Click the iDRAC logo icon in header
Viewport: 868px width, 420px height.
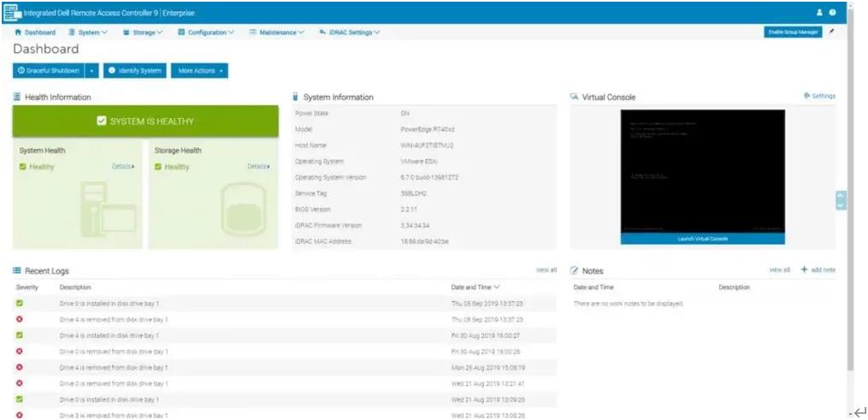click(x=12, y=12)
